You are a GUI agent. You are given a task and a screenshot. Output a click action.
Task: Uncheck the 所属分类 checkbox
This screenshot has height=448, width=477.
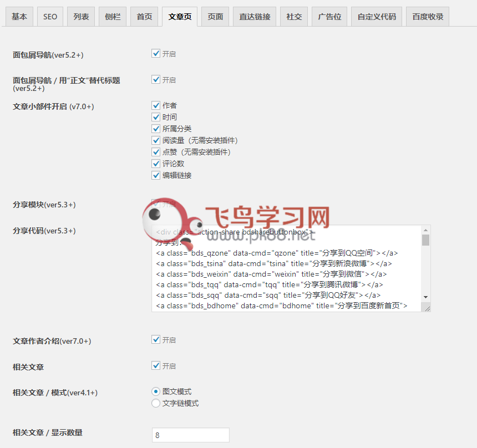(x=156, y=129)
